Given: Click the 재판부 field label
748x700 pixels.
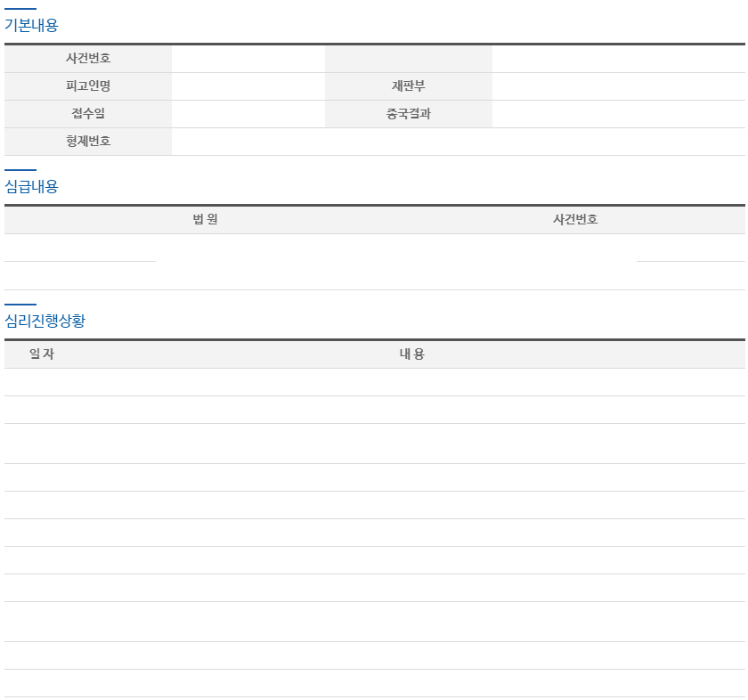Looking at the screenshot, I should click(x=409, y=85).
